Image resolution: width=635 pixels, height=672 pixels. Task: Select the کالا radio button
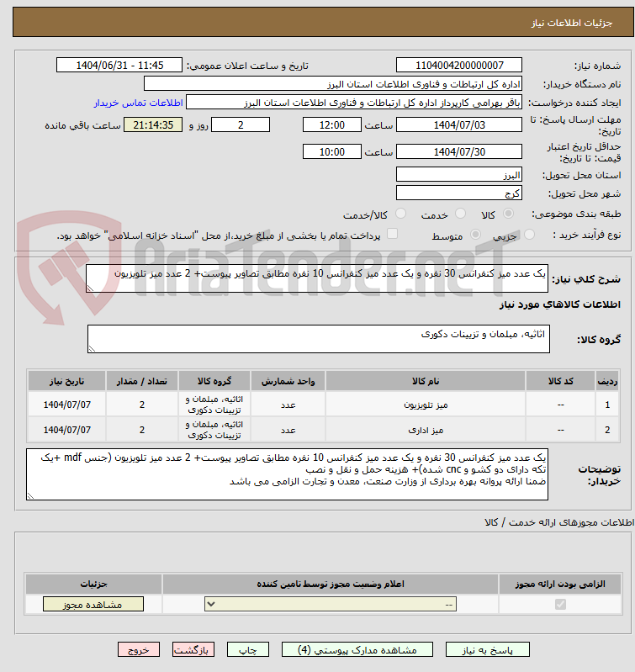tap(508, 214)
